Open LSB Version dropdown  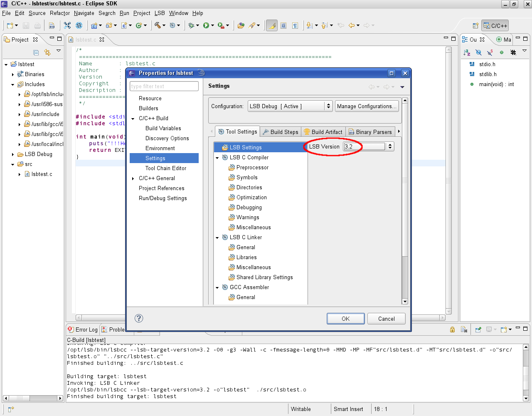(x=390, y=146)
